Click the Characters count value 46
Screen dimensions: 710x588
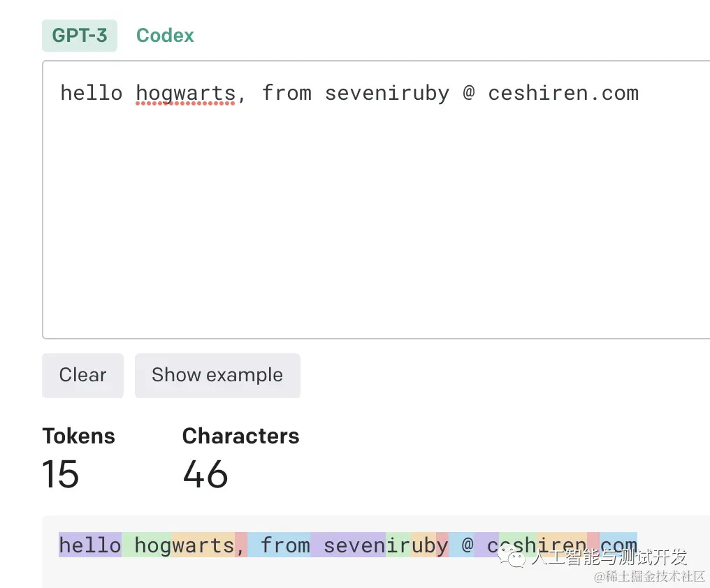[205, 474]
